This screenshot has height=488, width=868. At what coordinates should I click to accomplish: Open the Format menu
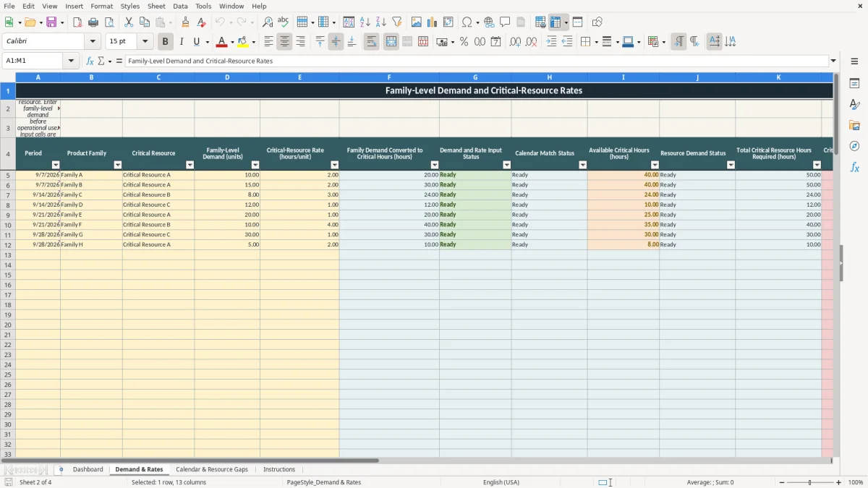tap(101, 6)
